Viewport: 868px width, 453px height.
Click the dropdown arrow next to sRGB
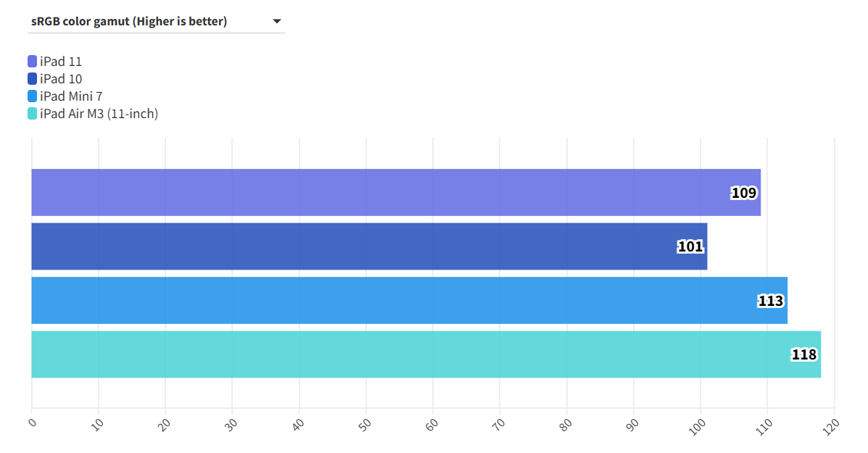tap(276, 22)
